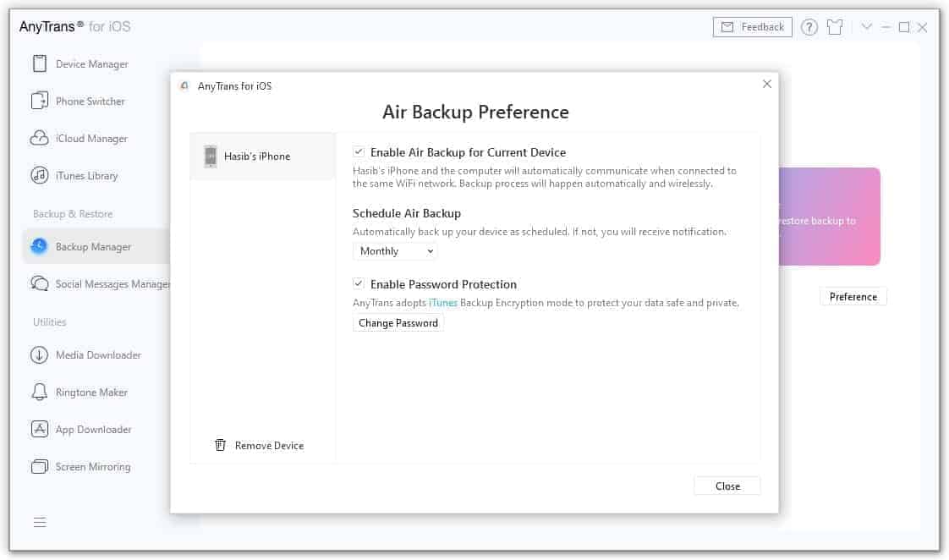Close the Air Backup Preference dialog
The image size is (949, 560).
click(727, 486)
